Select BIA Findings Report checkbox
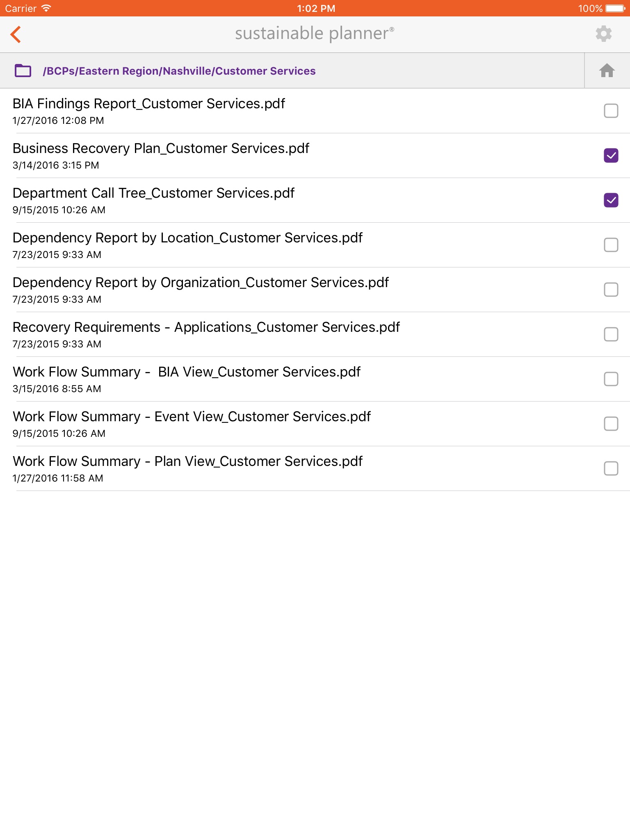The image size is (630, 840). click(611, 111)
